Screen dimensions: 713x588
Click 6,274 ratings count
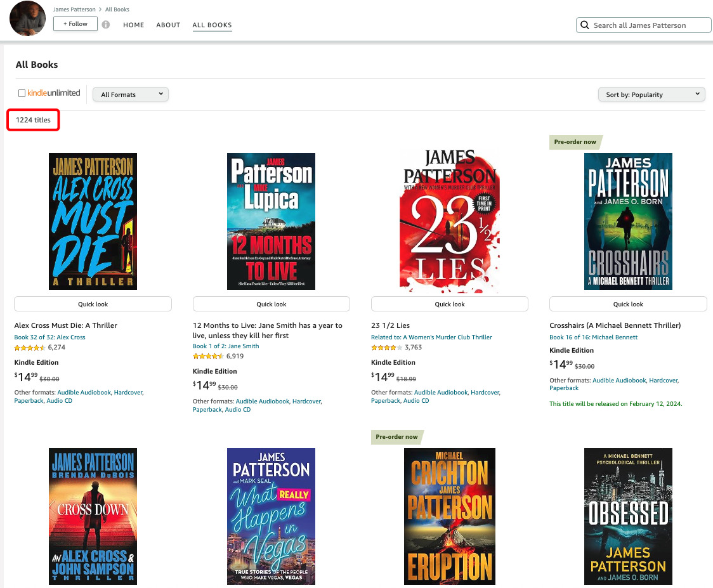(56, 348)
